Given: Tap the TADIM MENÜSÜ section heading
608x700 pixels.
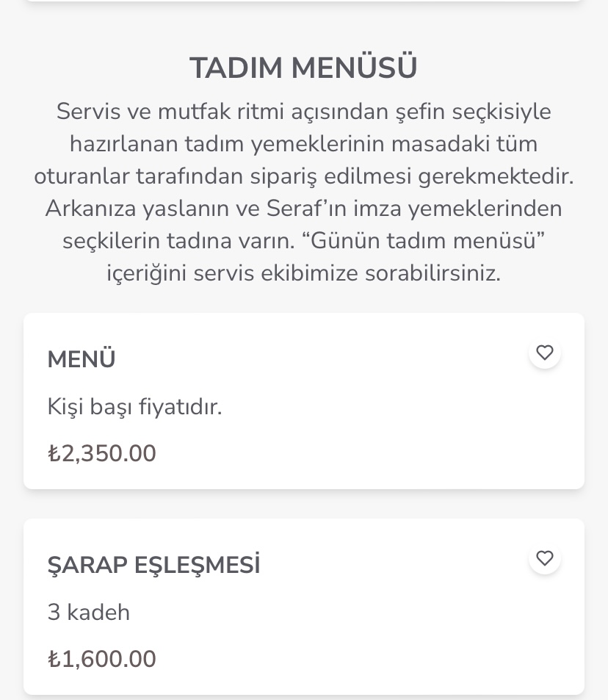Looking at the screenshot, I should [303, 68].
